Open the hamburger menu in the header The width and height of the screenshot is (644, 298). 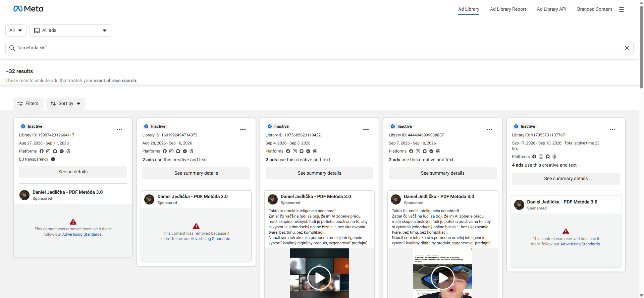622,9
